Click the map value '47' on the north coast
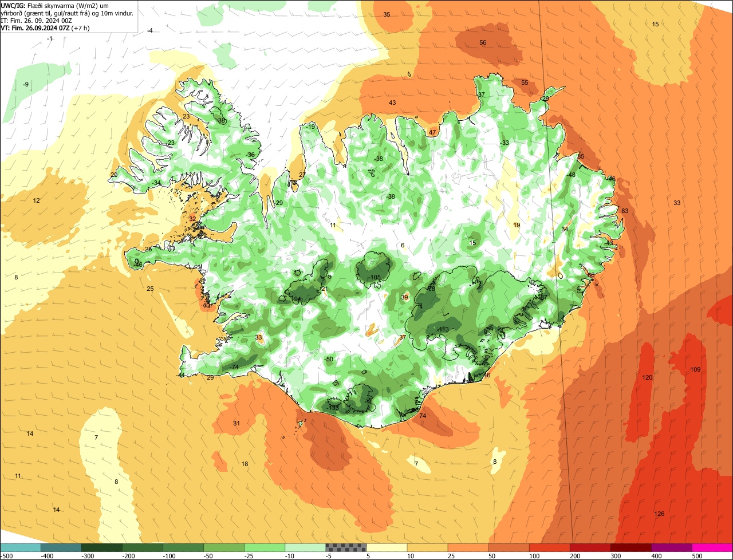733x560 pixels. pyautogui.click(x=432, y=132)
